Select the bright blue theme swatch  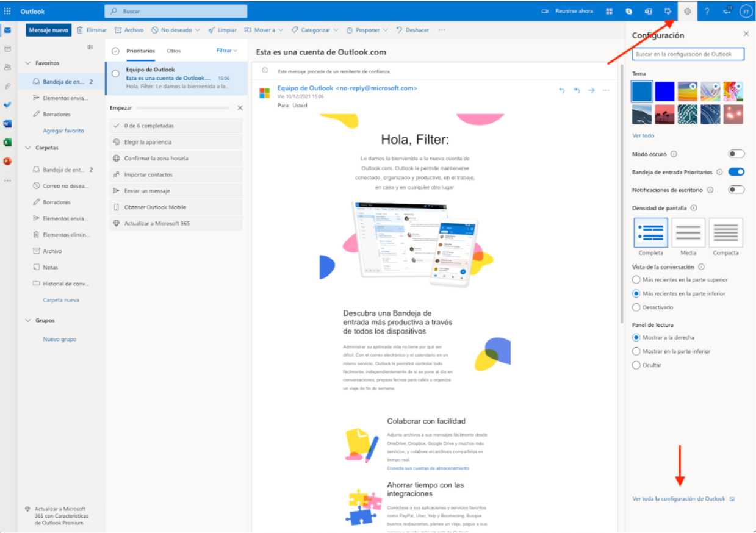click(665, 91)
